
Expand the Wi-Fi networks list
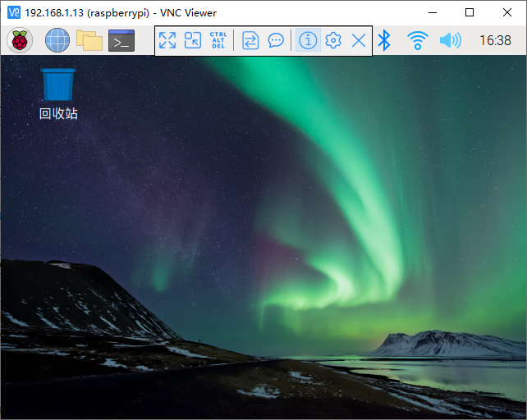(418, 40)
